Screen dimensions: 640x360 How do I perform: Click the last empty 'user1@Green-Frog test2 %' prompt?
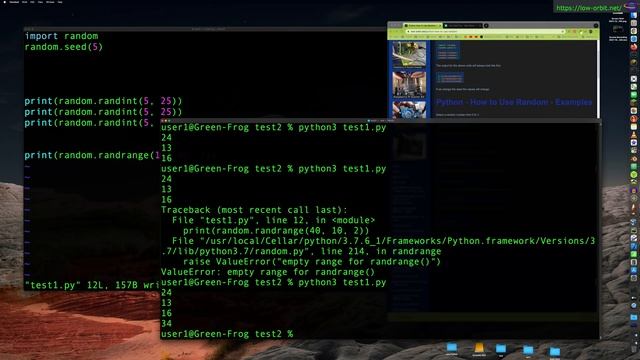(227, 334)
